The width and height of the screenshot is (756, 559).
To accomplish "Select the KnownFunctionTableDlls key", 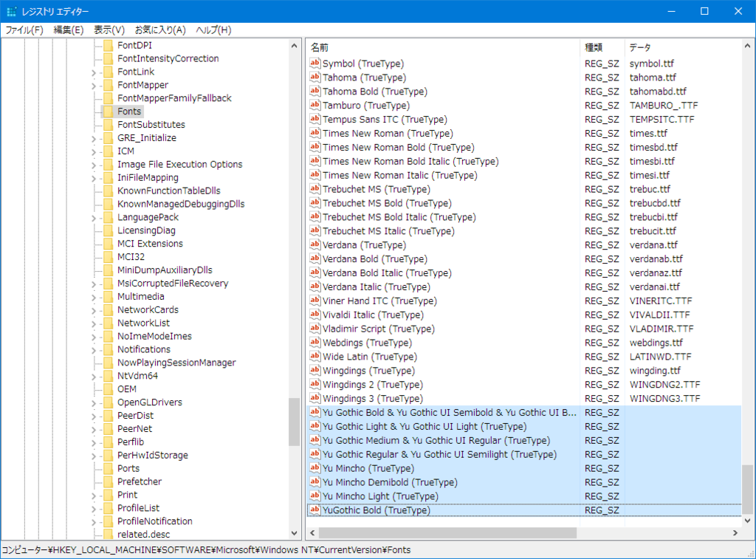I will pos(169,191).
